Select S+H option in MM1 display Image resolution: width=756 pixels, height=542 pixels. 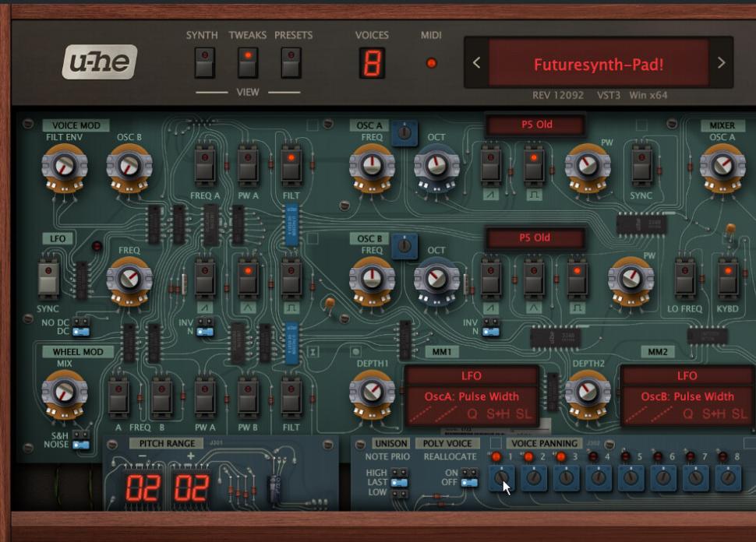pos(497,414)
